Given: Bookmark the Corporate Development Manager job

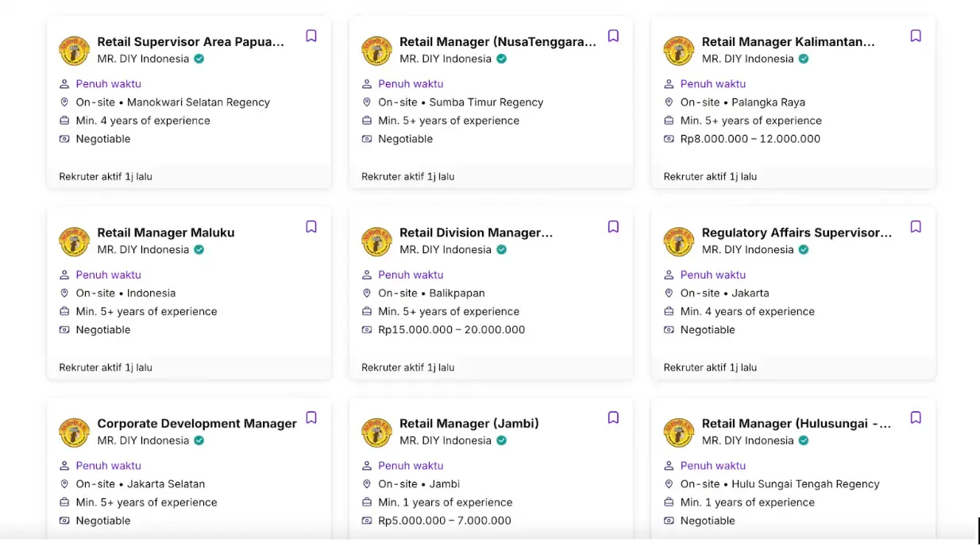Looking at the screenshot, I should tap(311, 417).
